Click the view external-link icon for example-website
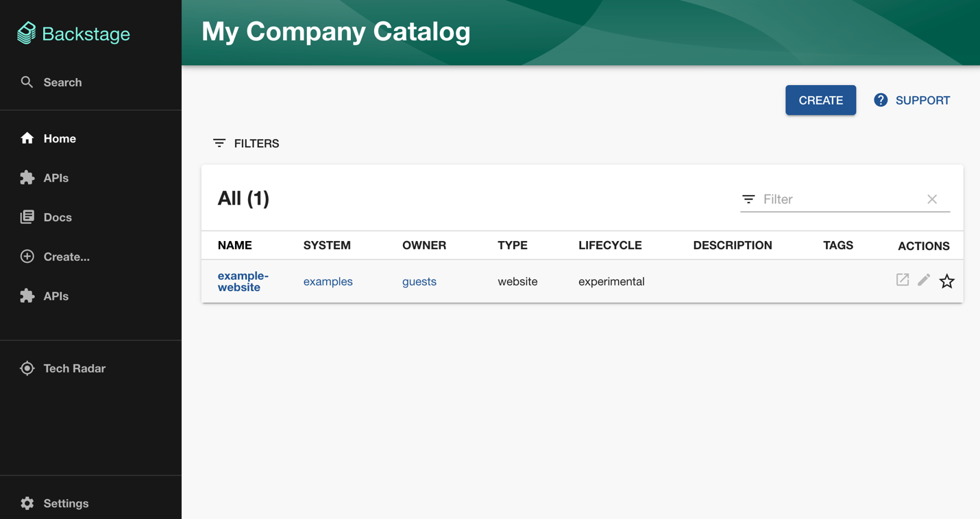Screen dimensions: 980x519 point(903,280)
